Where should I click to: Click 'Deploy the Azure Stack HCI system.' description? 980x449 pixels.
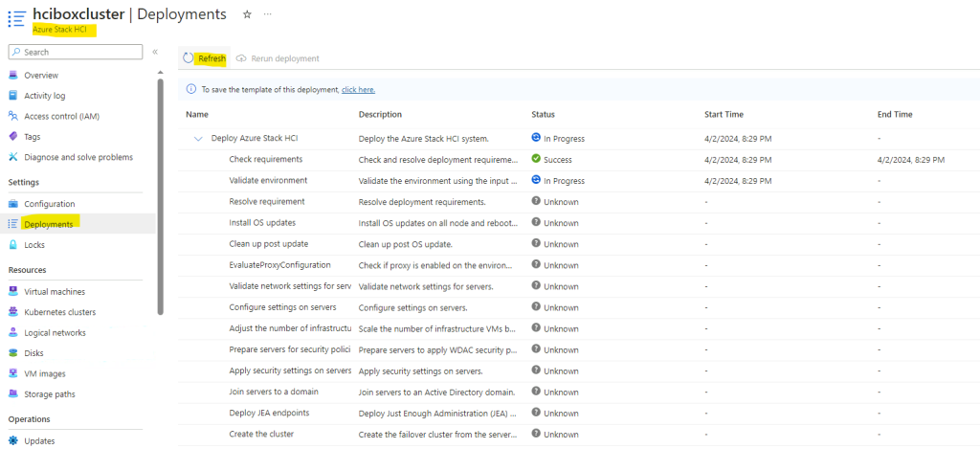[x=424, y=139]
